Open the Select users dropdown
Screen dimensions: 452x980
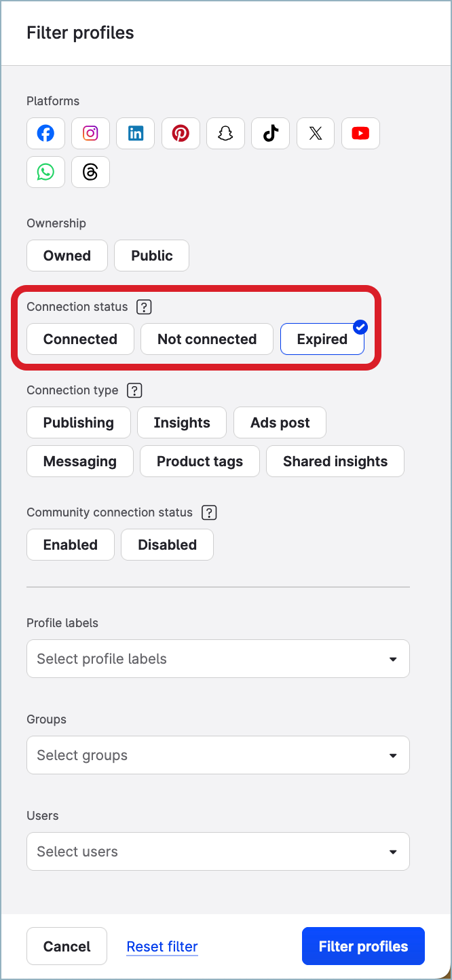(x=218, y=852)
